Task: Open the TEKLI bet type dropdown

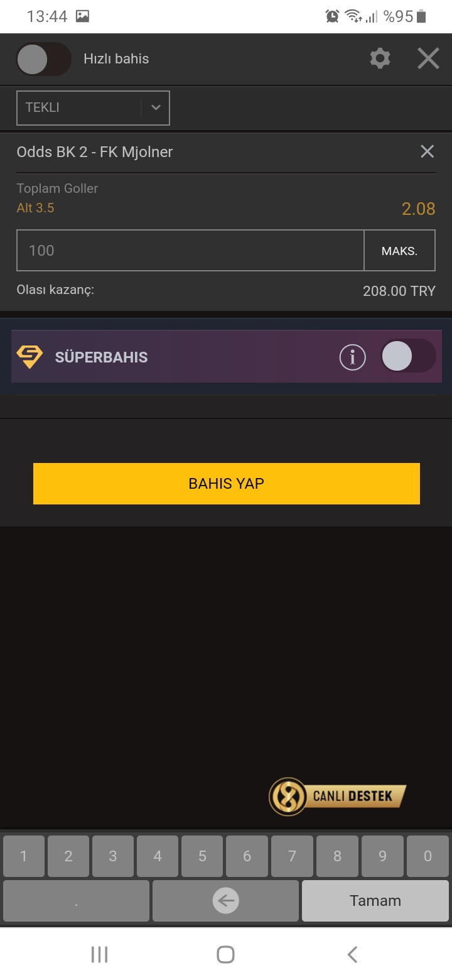Action: click(x=93, y=107)
